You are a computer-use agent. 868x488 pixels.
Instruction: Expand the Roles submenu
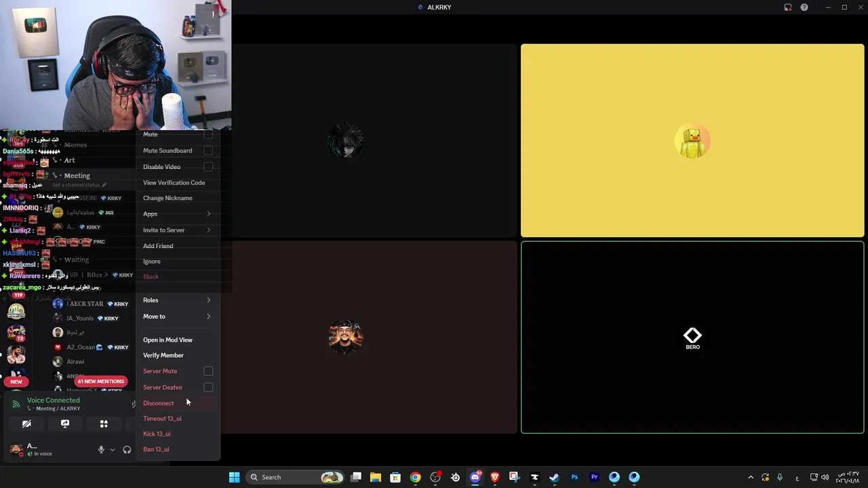[x=178, y=300]
